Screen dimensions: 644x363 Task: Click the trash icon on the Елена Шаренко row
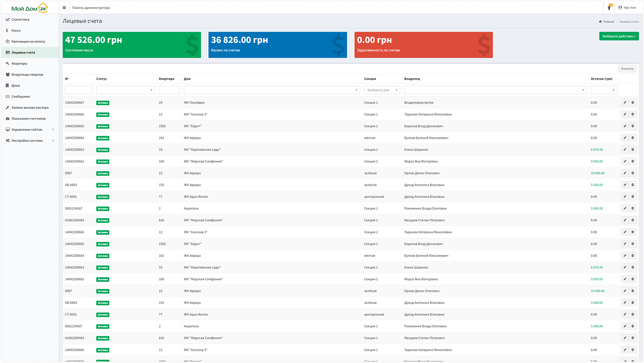tap(632, 150)
